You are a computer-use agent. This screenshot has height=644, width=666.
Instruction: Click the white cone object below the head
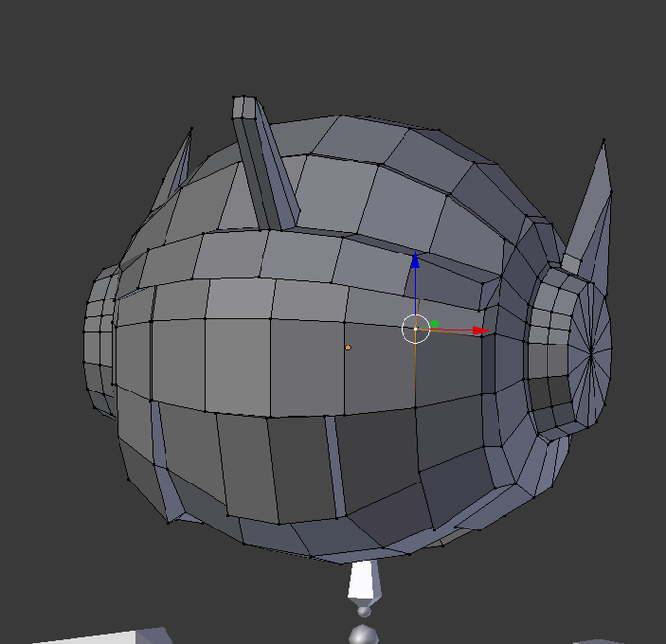363,583
